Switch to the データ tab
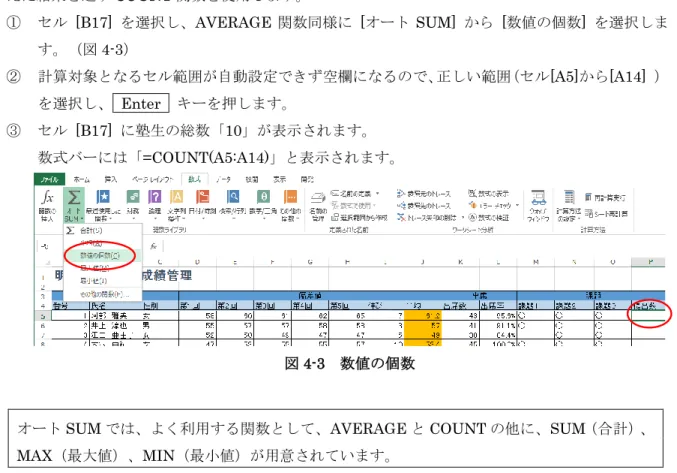 pos(223,179)
